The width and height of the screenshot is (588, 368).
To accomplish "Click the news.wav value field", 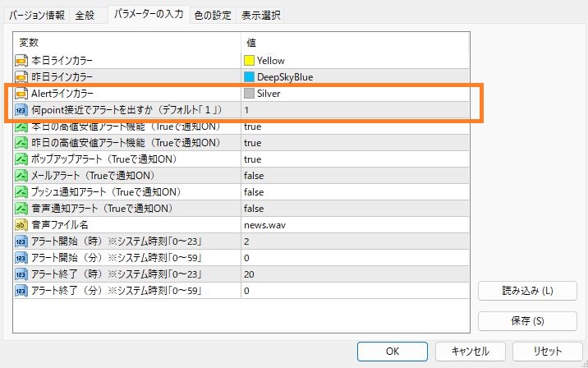I will pyautogui.click(x=264, y=225).
